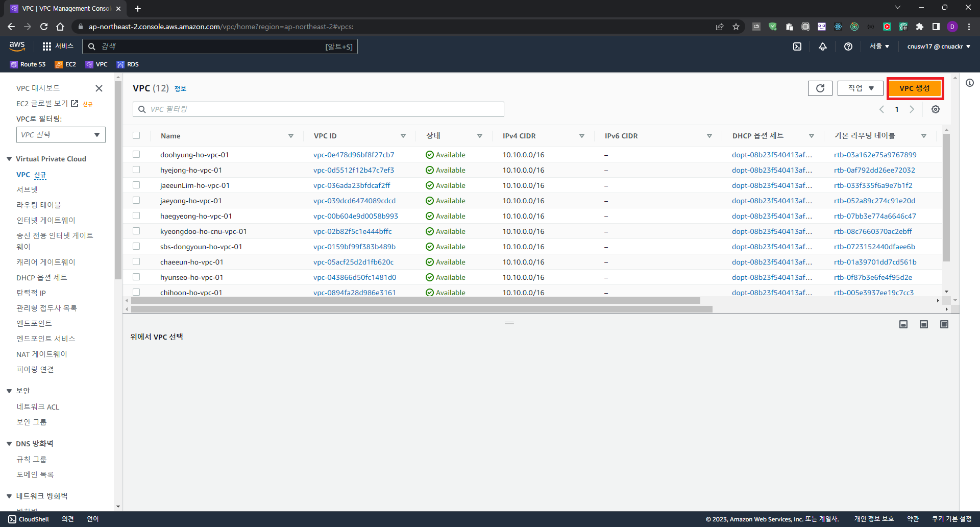Go to previous page of VPC table

(x=881, y=109)
